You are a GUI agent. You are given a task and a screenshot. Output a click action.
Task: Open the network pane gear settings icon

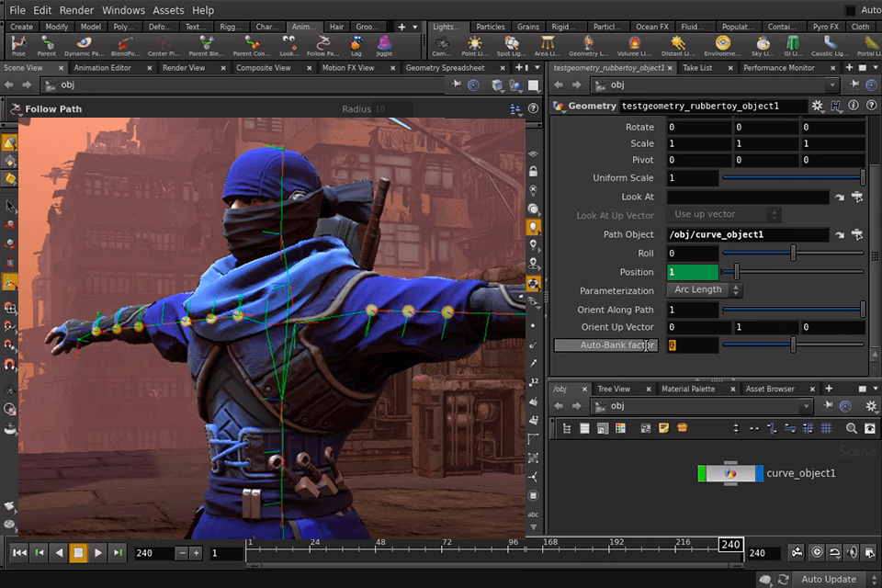pos(870,405)
